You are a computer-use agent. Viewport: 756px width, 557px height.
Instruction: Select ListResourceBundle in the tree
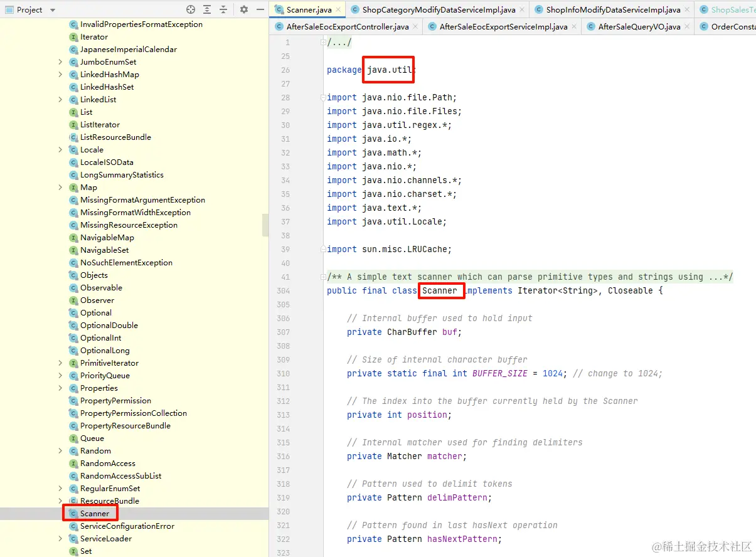(x=115, y=137)
